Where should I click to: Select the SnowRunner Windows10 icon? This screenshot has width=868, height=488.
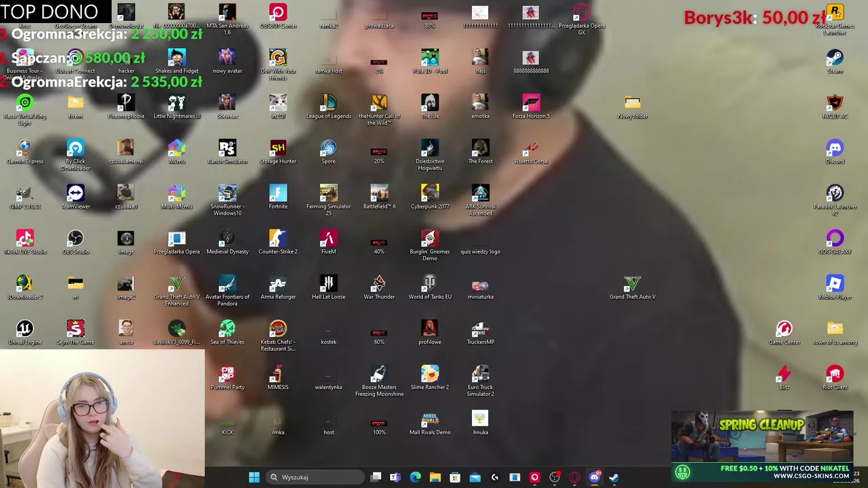[227, 194]
